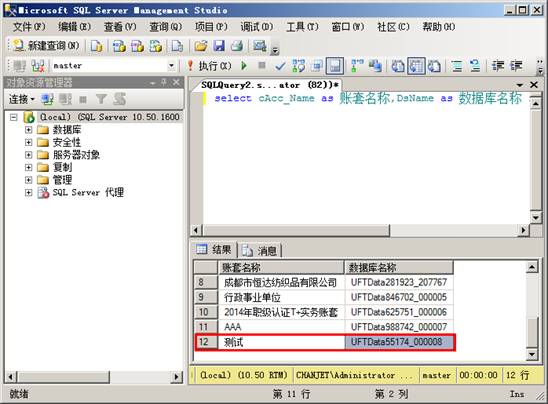Viewport: 548px width, 404px height.
Task: Click the Print icon in toolbar
Action: click(238, 45)
